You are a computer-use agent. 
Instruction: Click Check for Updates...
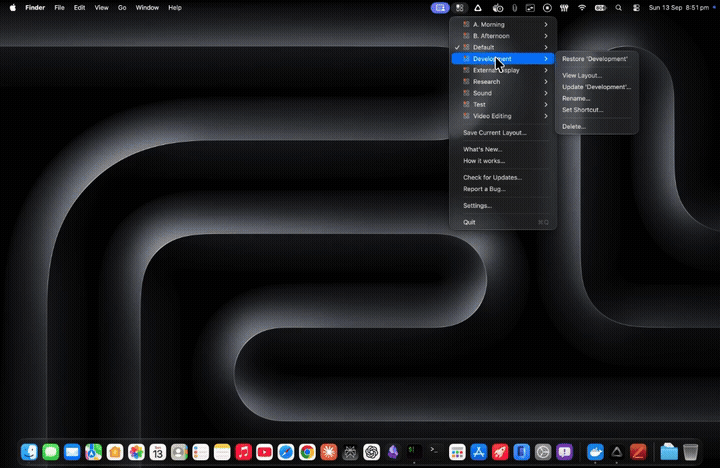tap(503, 177)
